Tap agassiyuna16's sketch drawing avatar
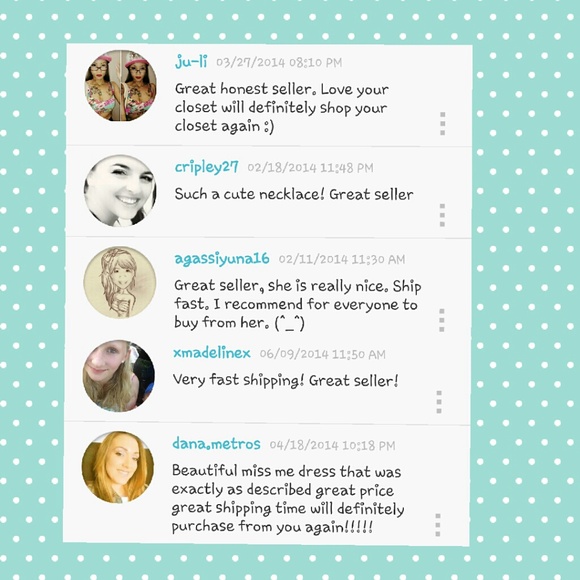The width and height of the screenshot is (580, 580). click(x=119, y=282)
